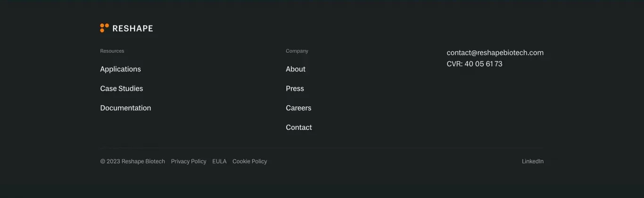Screen dimensions: 644x198
Task: View the Cookie Policy
Action: (249, 161)
